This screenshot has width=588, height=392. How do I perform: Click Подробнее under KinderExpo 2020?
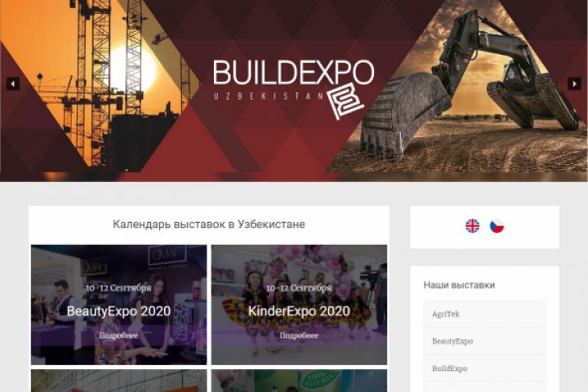click(299, 336)
